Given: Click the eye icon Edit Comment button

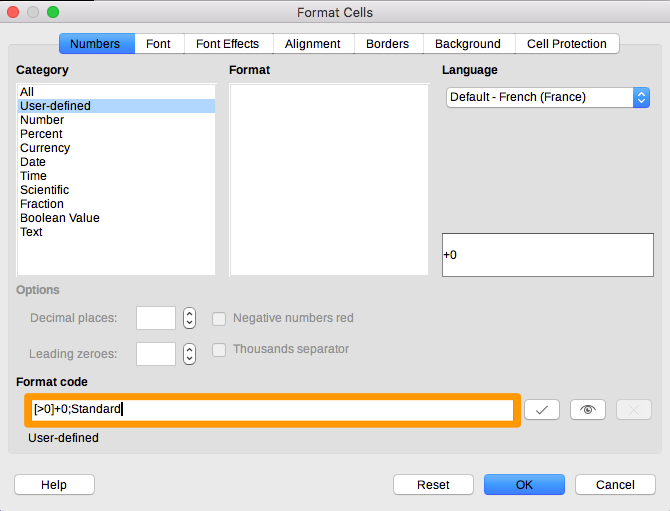Looking at the screenshot, I should pos(588,409).
